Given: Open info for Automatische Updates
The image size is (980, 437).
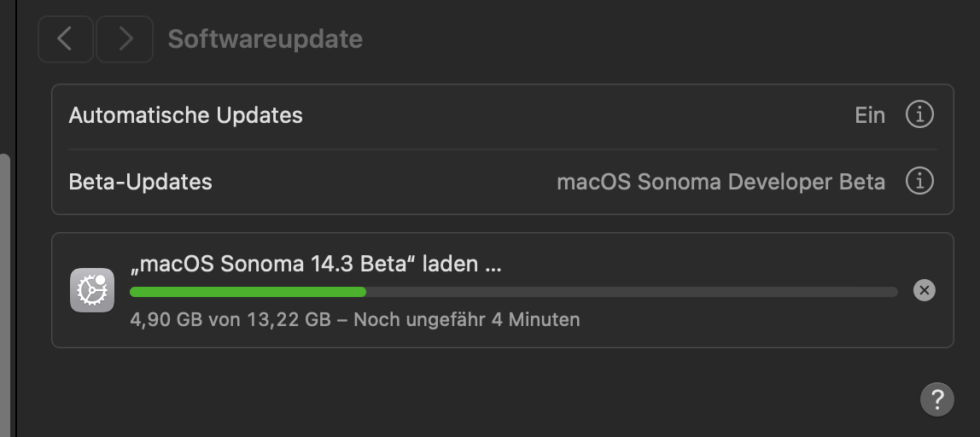Looking at the screenshot, I should pyautogui.click(x=919, y=114).
